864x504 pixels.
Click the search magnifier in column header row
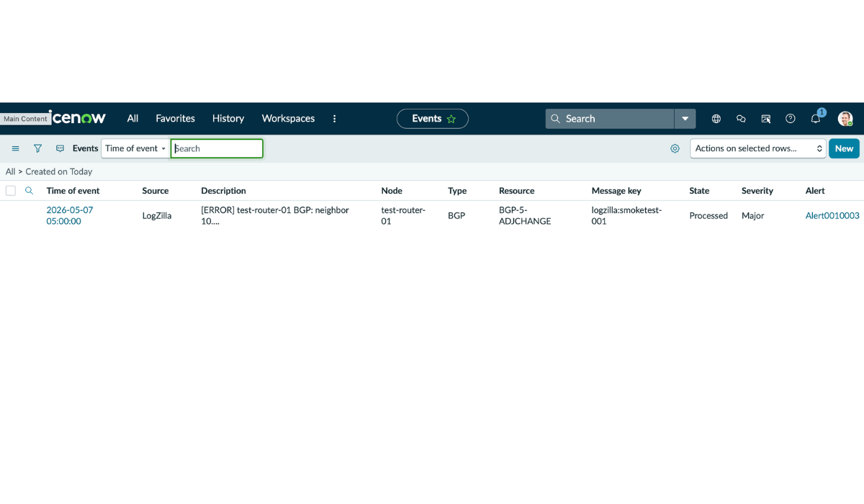(30, 191)
